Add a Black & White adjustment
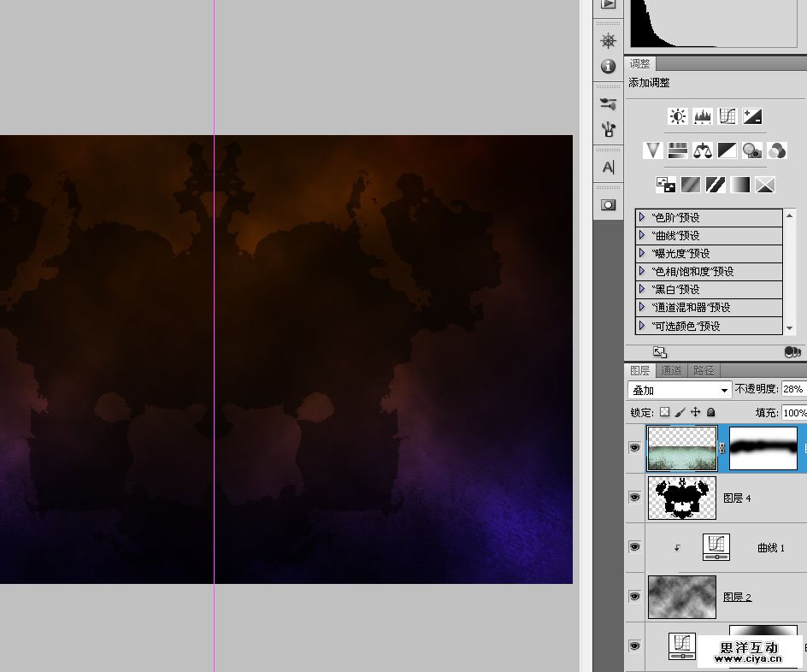Viewport: 807px width, 672px height. (727, 150)
